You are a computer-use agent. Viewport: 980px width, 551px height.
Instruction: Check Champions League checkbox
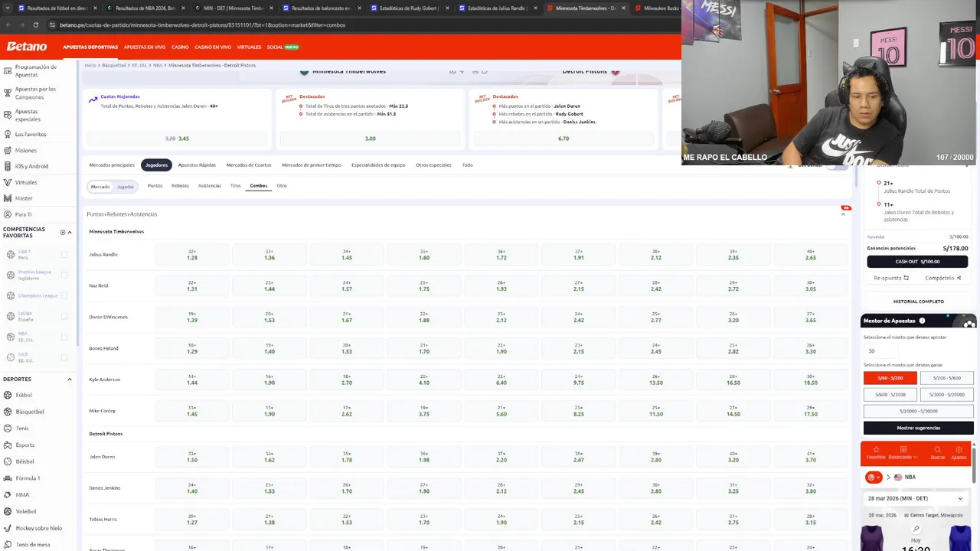pyautogui.click(x=64, y=295)
